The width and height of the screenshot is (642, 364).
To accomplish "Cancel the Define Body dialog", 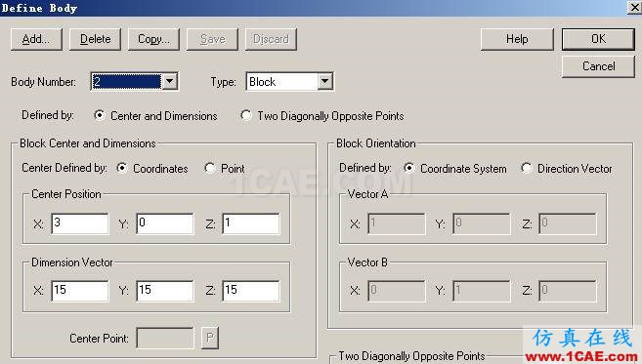I will (x=598, y=66).
